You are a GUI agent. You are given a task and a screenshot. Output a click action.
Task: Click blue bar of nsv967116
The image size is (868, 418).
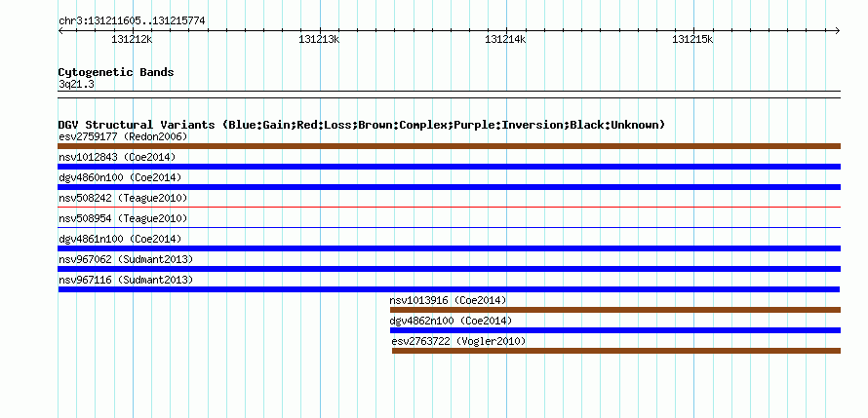click(x=449, y=289)
